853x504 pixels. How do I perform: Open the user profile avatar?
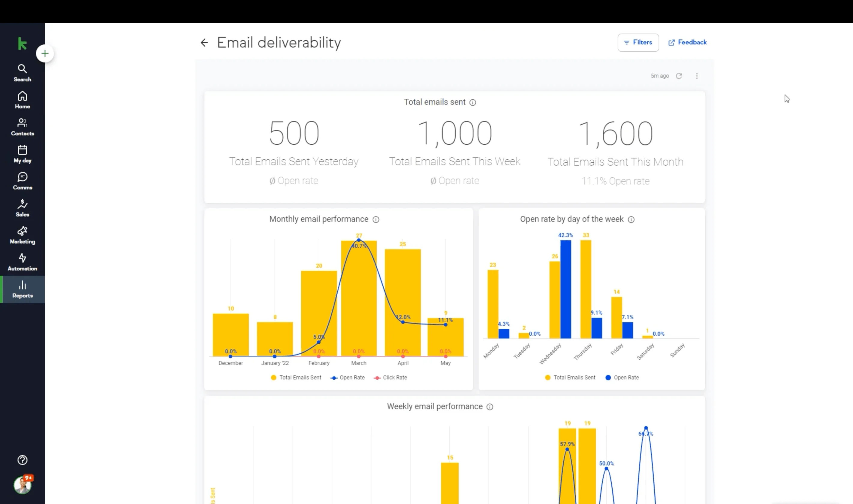[23, 485]
